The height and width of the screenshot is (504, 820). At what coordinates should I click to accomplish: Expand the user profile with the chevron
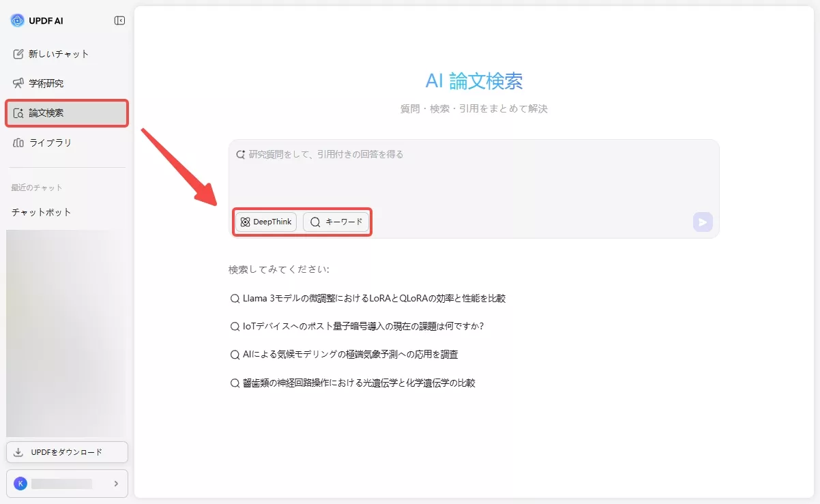tap(117, 483)
